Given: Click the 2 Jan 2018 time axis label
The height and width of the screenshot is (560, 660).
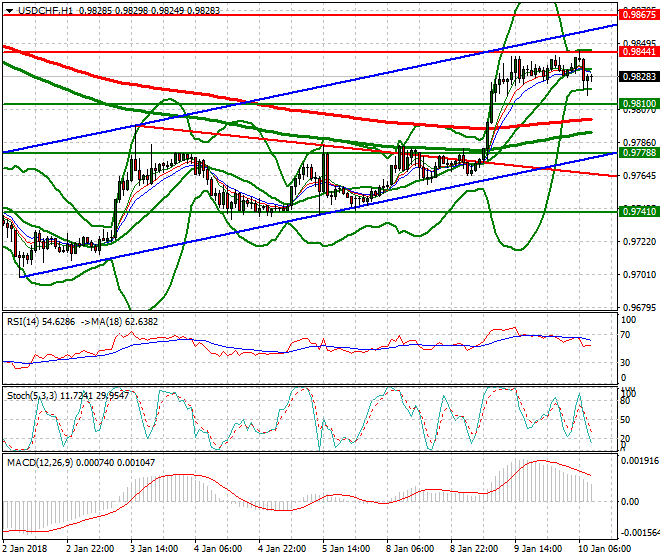Looking at the screenshot, I should 24,549.
